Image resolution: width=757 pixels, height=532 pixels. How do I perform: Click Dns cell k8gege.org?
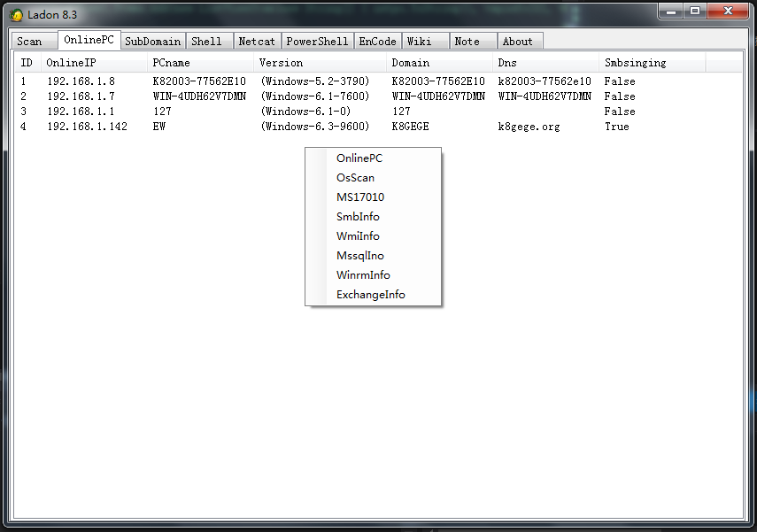(529, 127)
